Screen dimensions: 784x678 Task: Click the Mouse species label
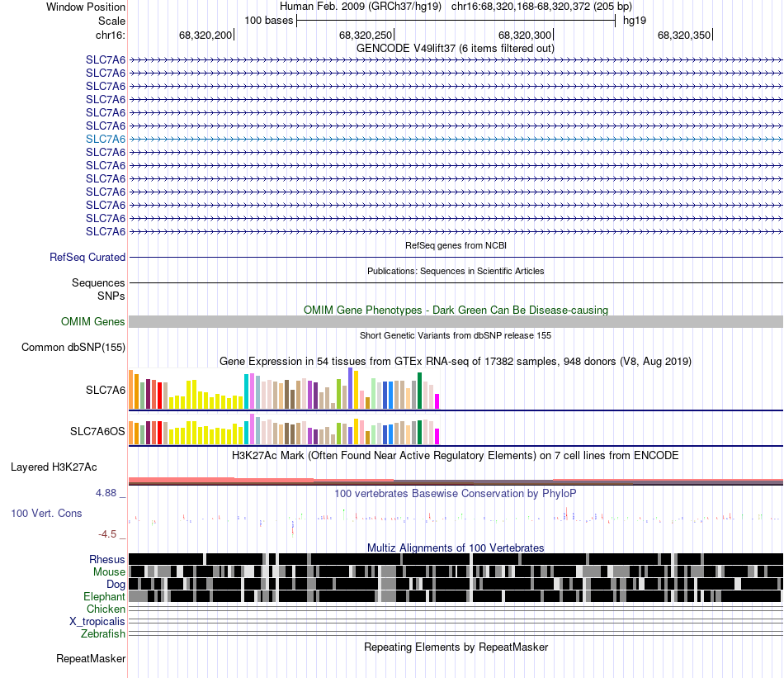(x=109, y=572)
